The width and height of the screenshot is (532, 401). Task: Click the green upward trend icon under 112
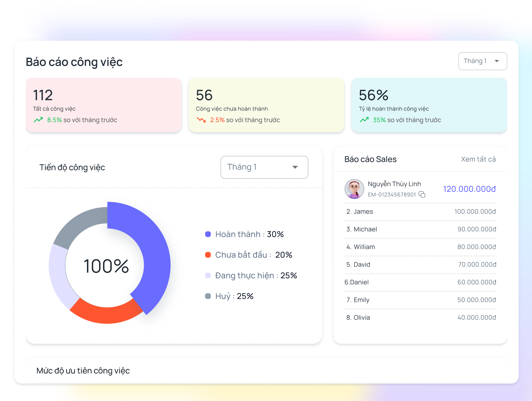click(38, 120)
